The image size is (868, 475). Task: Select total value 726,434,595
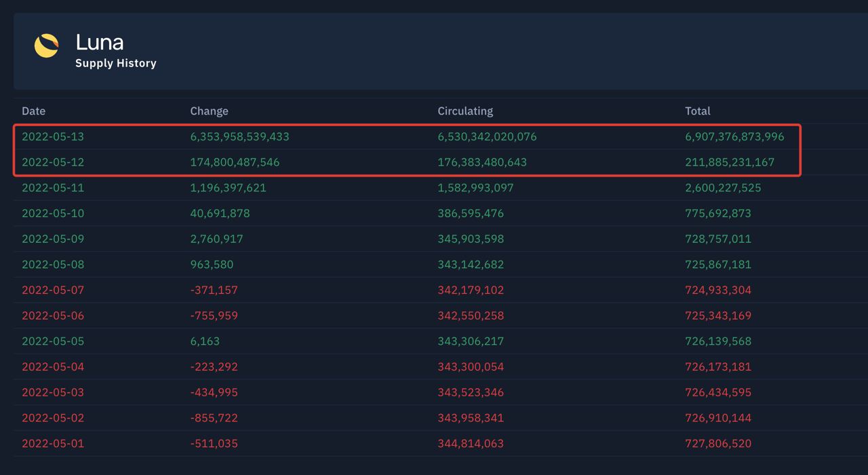pos(718,392)
